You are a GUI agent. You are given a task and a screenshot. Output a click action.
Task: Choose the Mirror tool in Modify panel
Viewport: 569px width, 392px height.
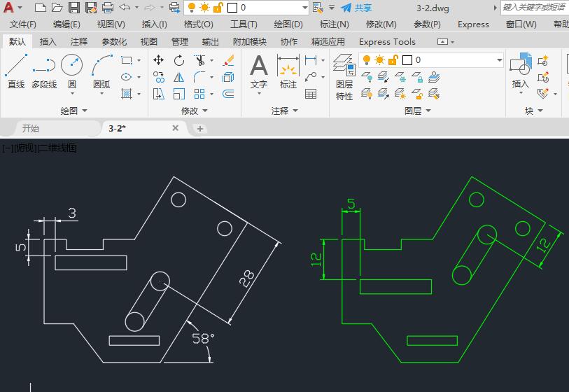coord(179,77)
